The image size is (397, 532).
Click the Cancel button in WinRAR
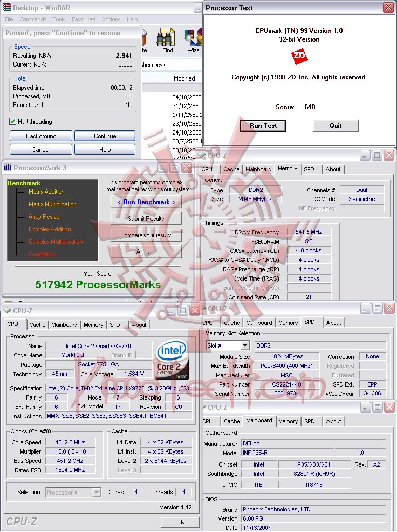coord(41,150)
